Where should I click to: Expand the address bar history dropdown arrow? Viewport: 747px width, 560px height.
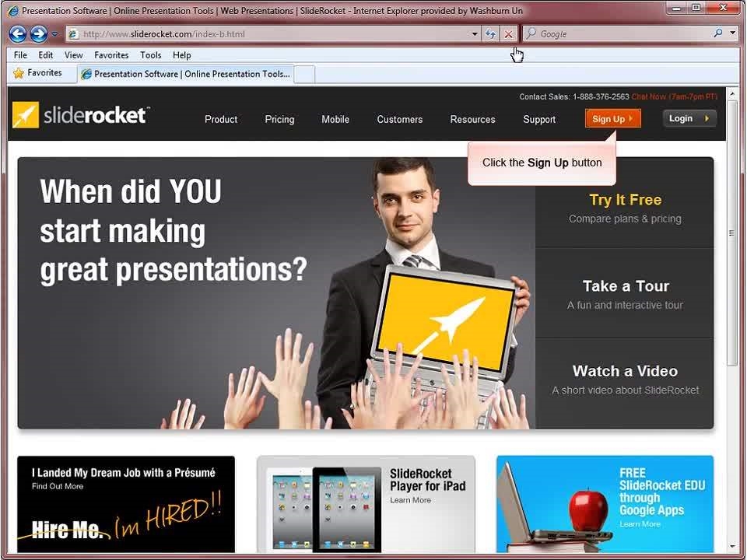pos(475,33)
